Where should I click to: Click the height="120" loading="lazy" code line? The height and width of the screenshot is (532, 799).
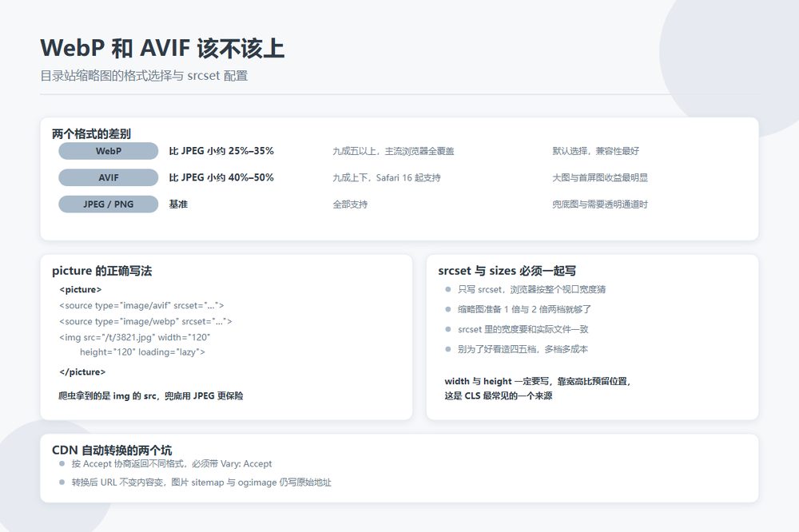tap(143, 351)
